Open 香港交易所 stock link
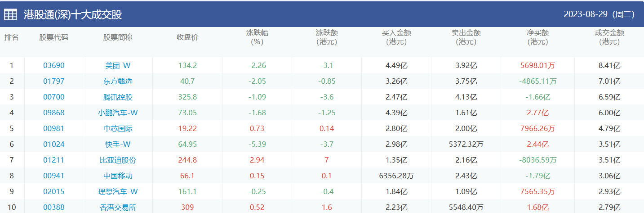The height and width of the screenshot is (213, 644). (118, 207)
